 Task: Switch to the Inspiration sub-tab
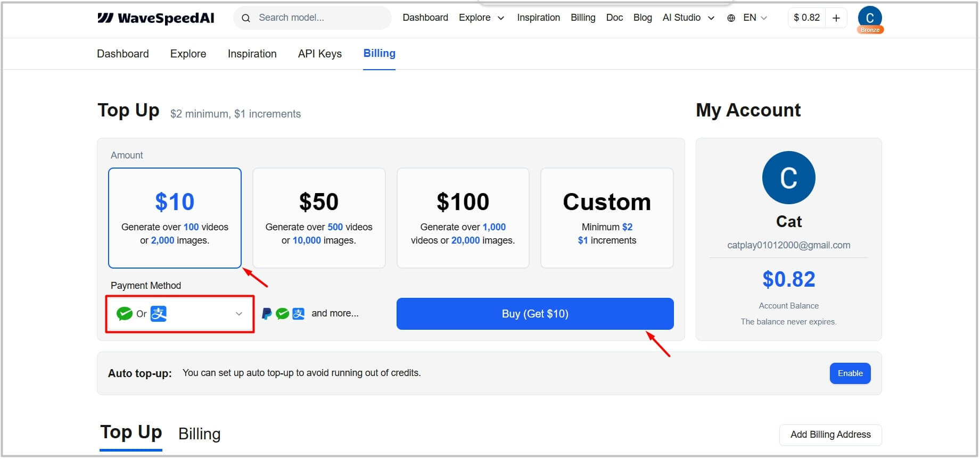click(x=252, y=54)
